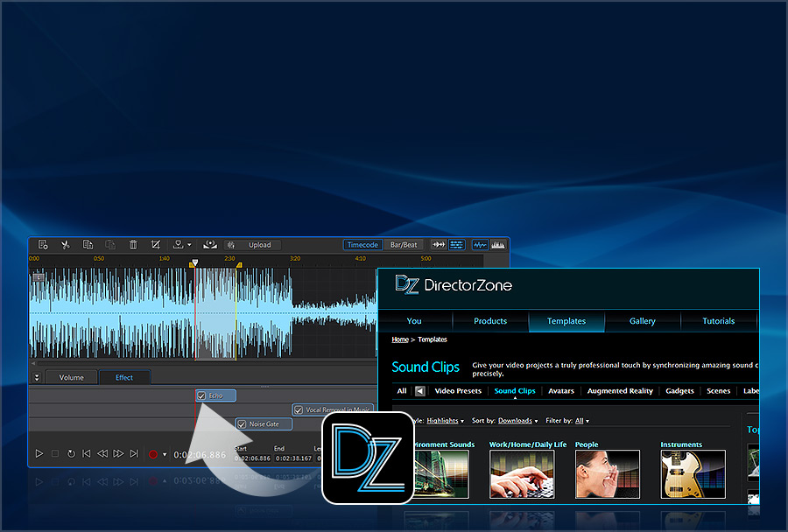788x532 pixels.
Task: Open the Instruments category link
Action: tap(681, 444)
